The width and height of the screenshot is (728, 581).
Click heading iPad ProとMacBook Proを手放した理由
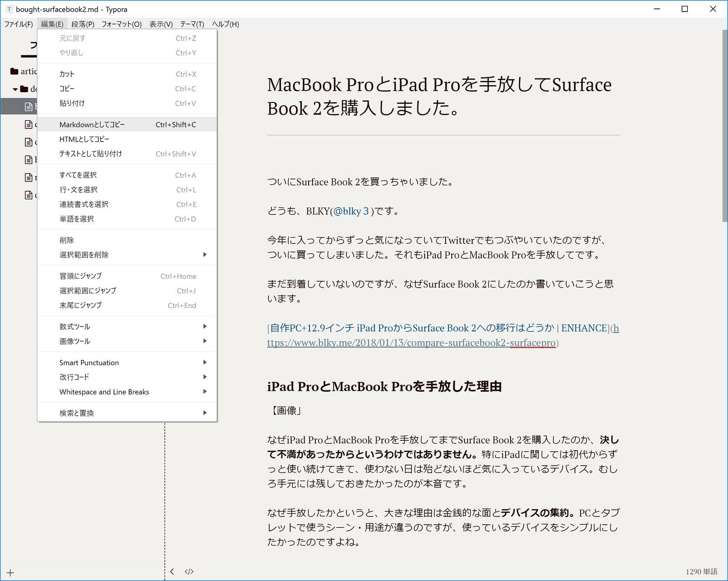[x=384, y=387]
